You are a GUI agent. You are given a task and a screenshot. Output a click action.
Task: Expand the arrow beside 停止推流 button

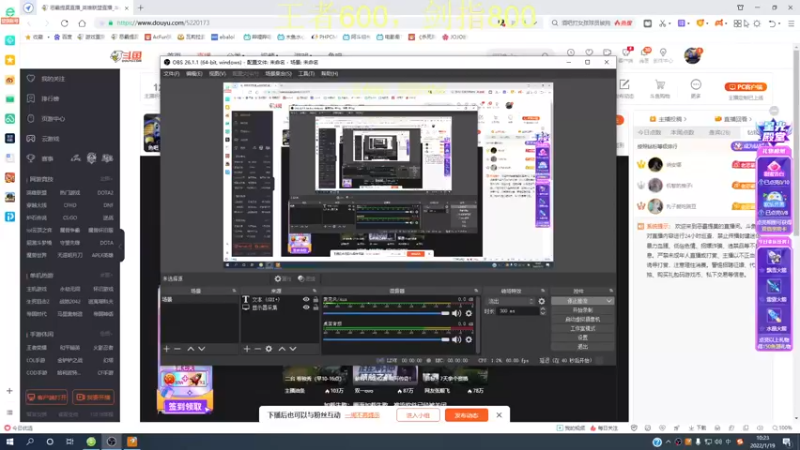[609, 301]
